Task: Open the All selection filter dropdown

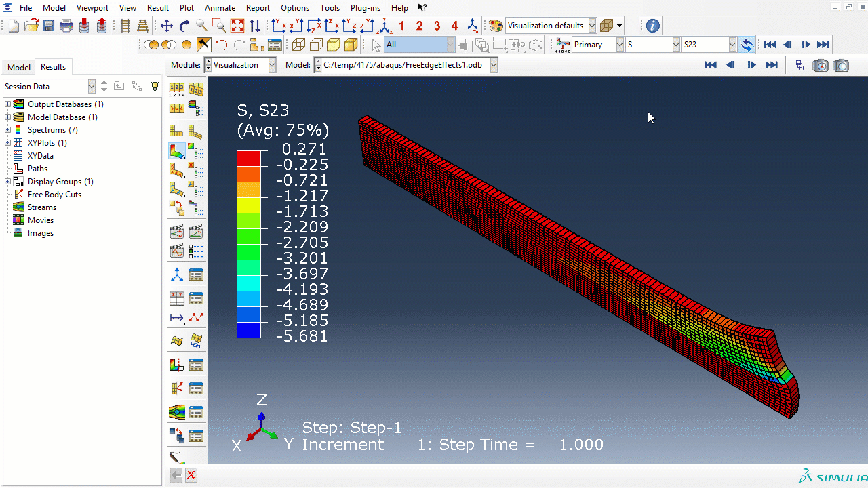Action: 450,45
